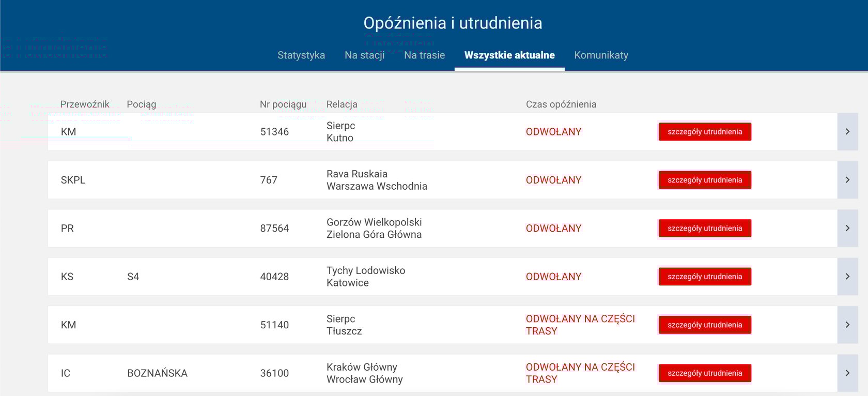Viewport: 868px width, 396px height.
Task: Click szczegóły utrudnienia for BOZNAŃSKA train
Action: point(705,373)
